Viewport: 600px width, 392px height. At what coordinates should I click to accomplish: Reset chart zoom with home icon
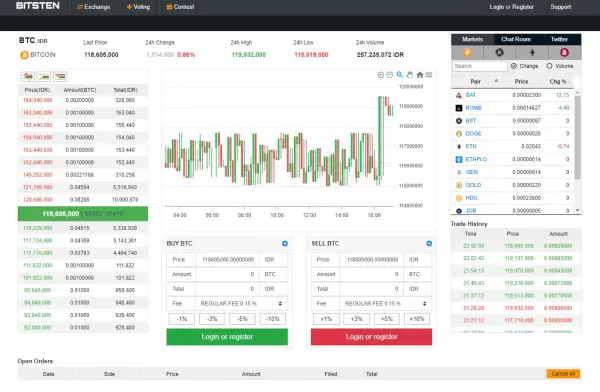tap(420, 75)
